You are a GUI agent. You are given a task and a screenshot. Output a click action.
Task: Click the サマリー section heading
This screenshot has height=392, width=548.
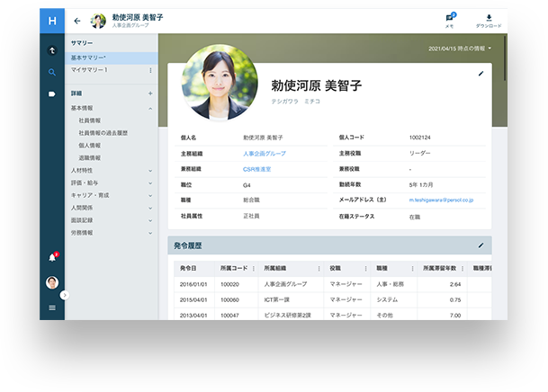82,43
